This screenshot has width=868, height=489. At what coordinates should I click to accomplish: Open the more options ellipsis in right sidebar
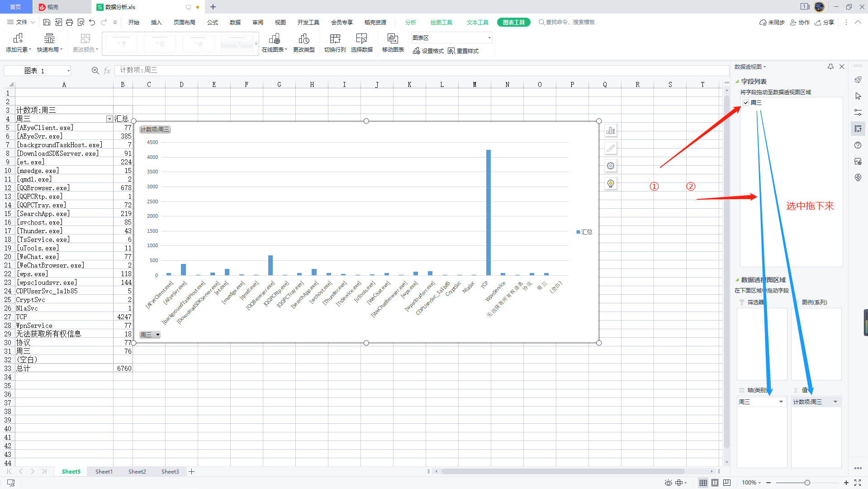pyautogui.click(x=858, y=468)
